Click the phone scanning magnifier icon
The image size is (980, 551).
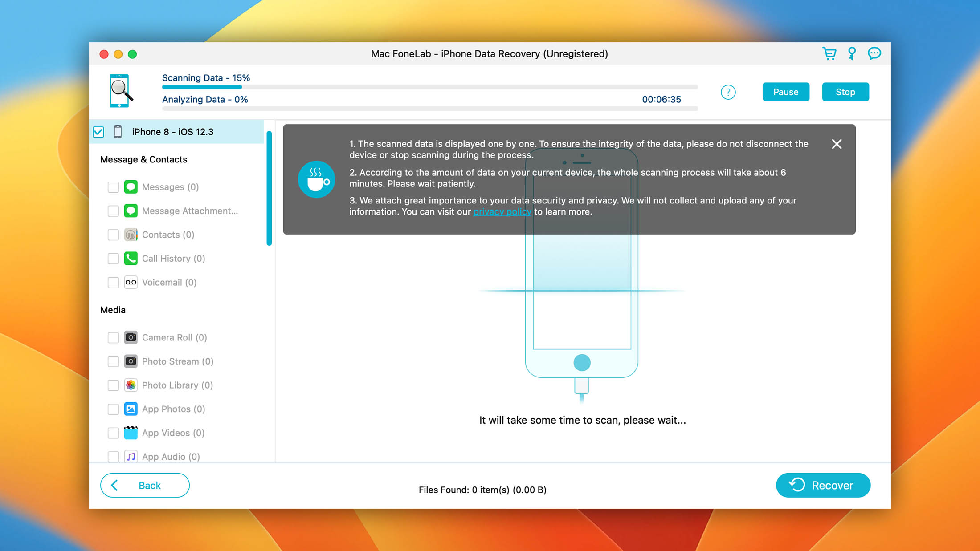pyautogui.click(x=121, y=91)
